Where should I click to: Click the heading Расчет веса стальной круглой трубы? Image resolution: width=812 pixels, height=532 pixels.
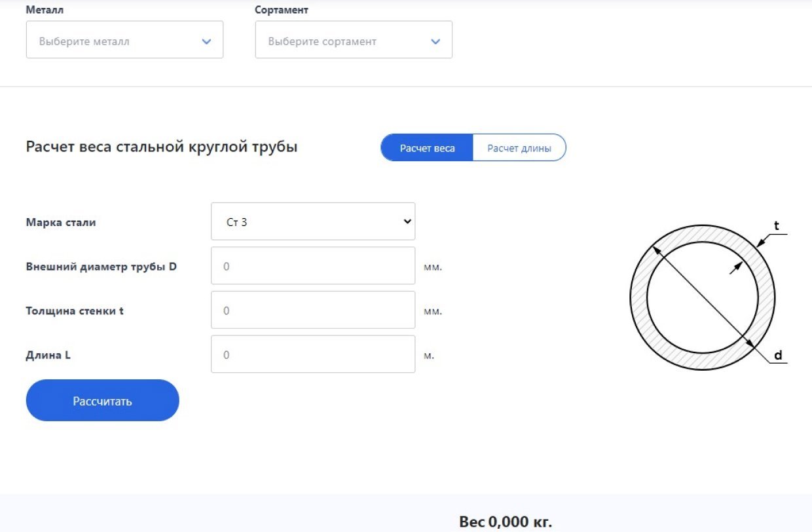162,147
